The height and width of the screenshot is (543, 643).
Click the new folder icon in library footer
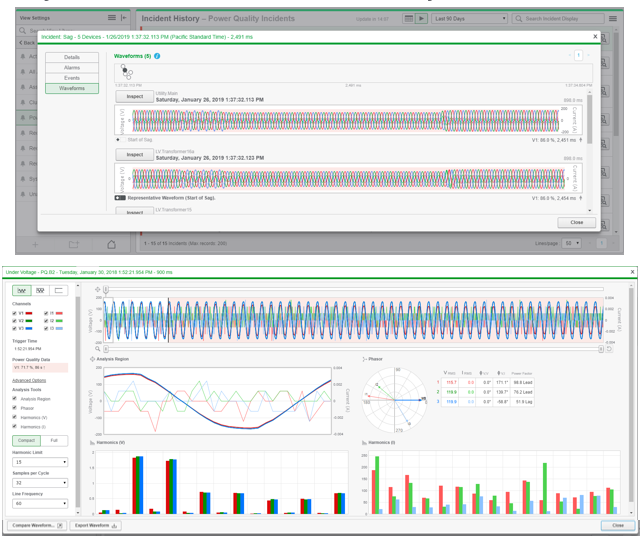pyautogui.click(x=73, y=244)
